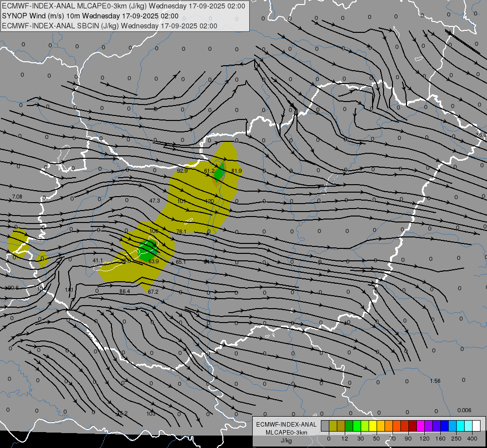Click the map value '65.1'

pos(181,262)
